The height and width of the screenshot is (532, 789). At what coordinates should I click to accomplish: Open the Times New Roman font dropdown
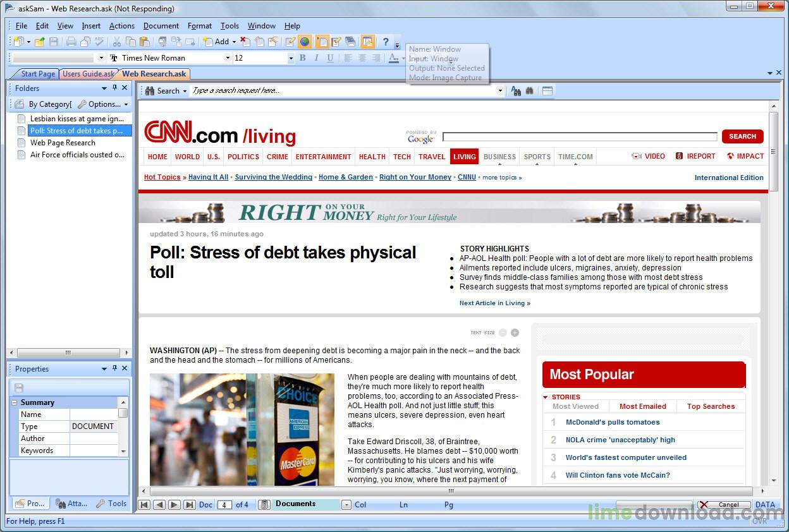pyautogui.click(x=228, y=58)
